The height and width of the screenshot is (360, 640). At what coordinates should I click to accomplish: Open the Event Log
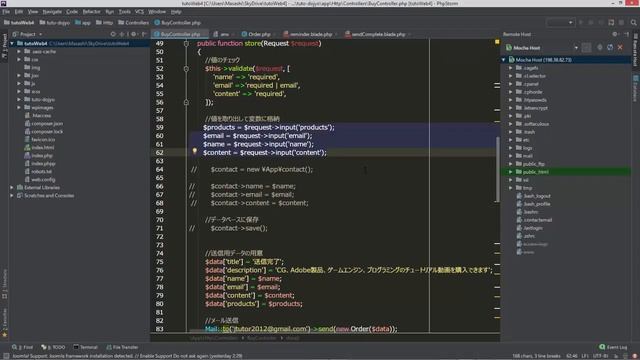click(x=613, y=347)
